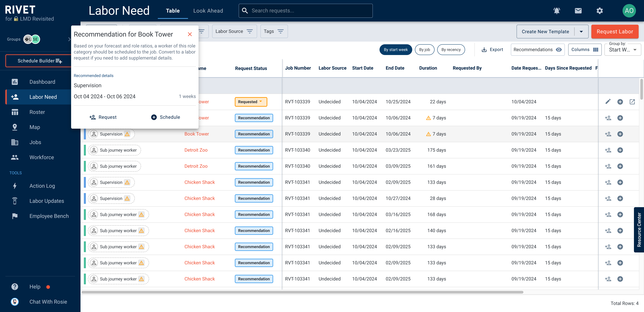Click the vertical scrollbar thumb of the table
This screenshot has width=644, height=312.
pyautogui.click(x=641, y=89)
